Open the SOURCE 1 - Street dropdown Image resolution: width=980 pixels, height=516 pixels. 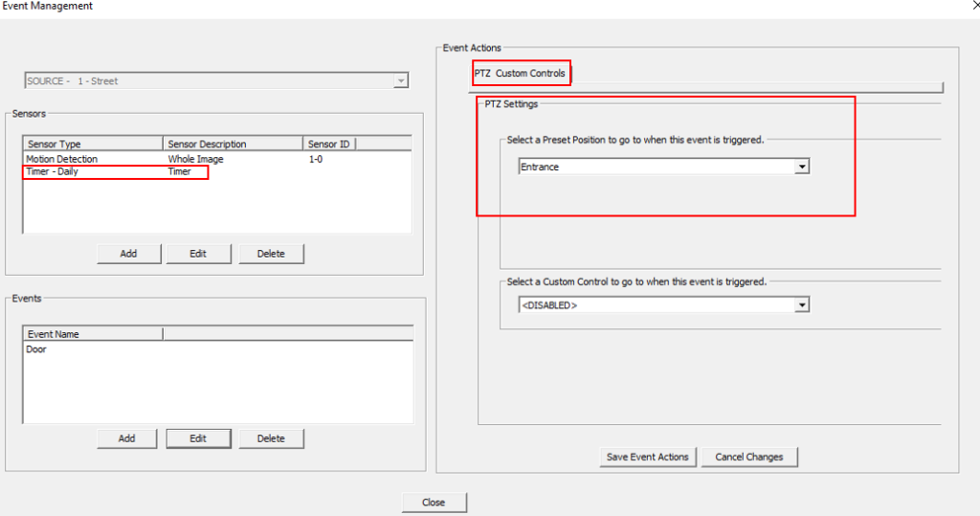click(401, 80)
